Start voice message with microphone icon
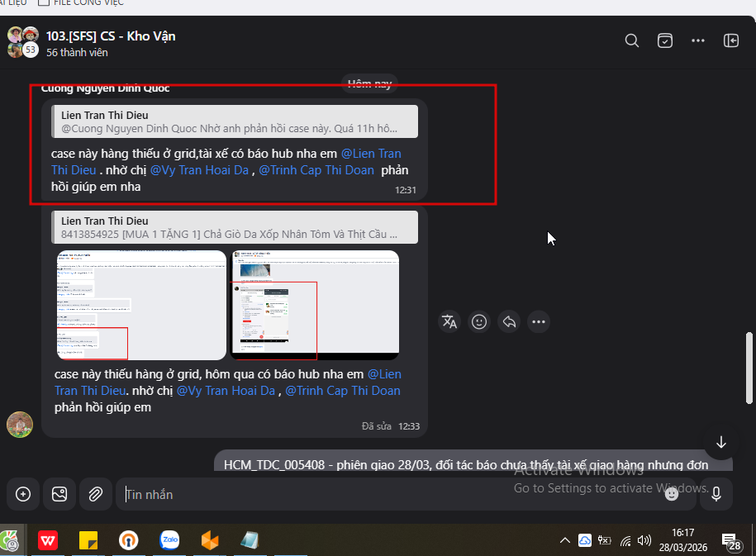The width and height of the screenshot is (756, 556). [716, 494]
